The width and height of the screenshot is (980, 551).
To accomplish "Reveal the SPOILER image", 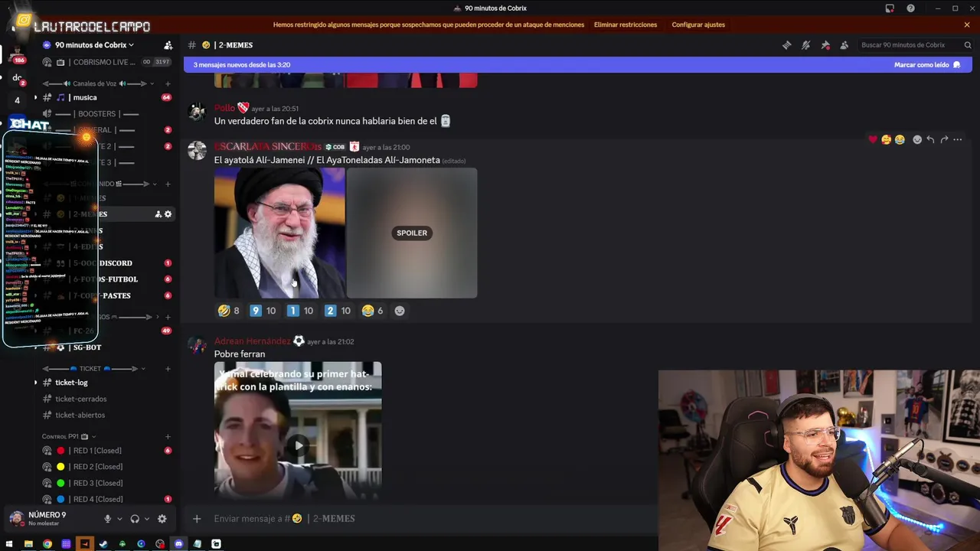I will 412,233.
